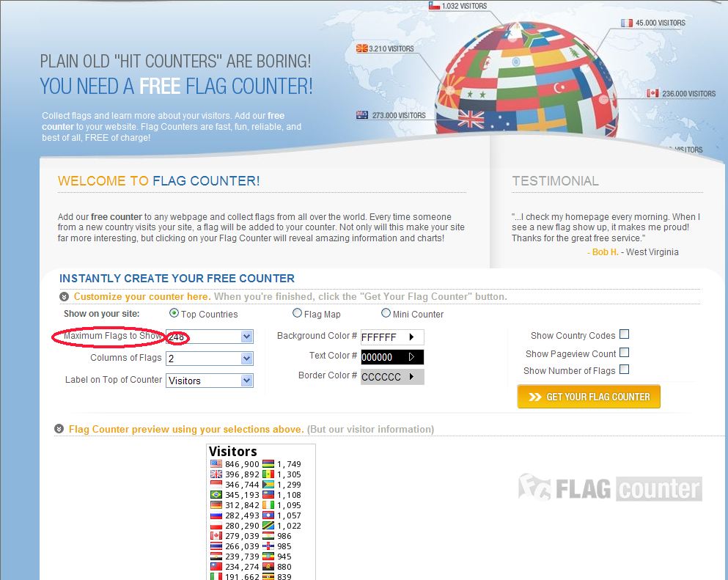Click the Tanzania flag beside 1,022

(268, 525)
